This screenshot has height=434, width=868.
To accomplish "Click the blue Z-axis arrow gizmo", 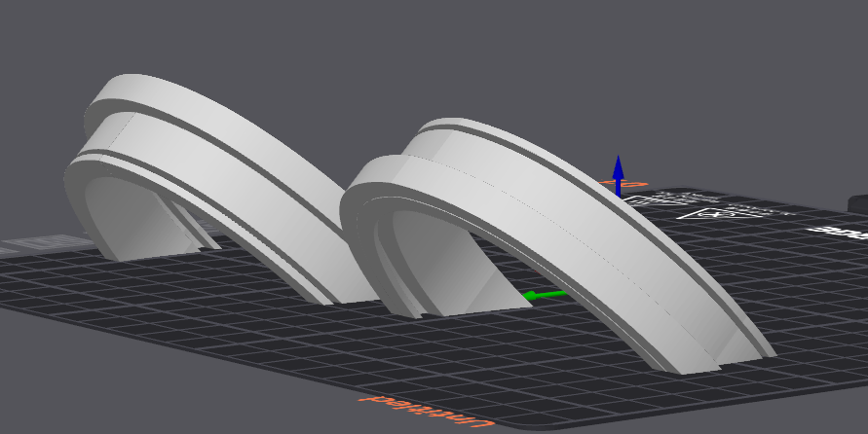I will tap(618, 173).
